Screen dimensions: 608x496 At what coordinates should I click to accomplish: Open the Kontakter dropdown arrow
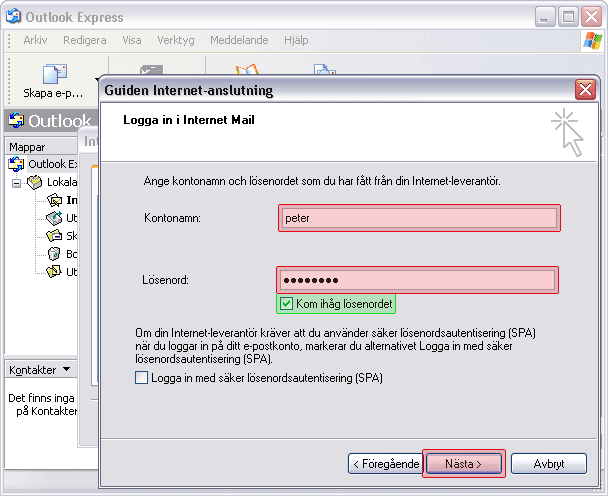coord(66,369)
